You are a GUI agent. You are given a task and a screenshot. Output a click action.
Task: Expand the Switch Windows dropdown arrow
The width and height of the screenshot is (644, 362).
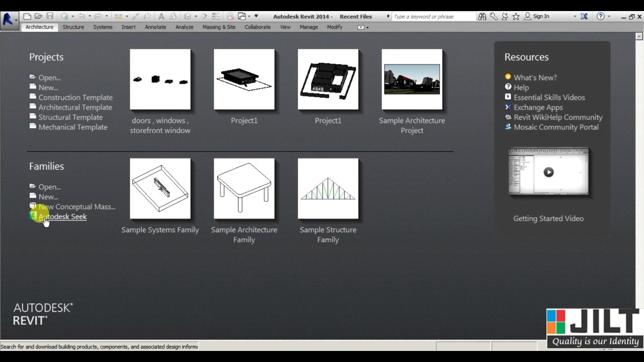249,16
